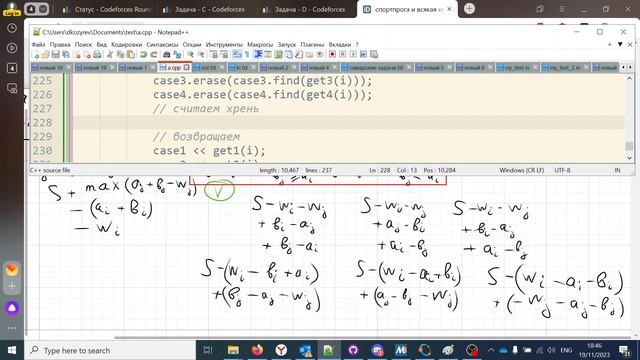
Task: Click the Open file toolbar icon
Action: [x=45, y=54]
